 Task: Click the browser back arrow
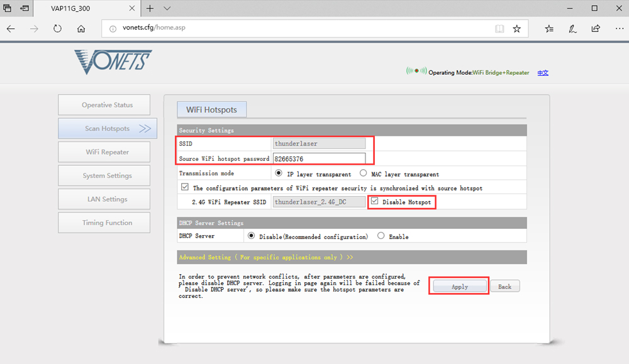pos(11,28)
